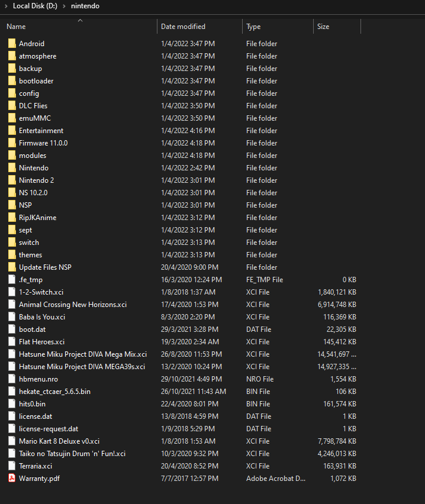Click the 4,246,013 KB size value
The height and width of the screenshot is (504, 425).
point(337,454)
